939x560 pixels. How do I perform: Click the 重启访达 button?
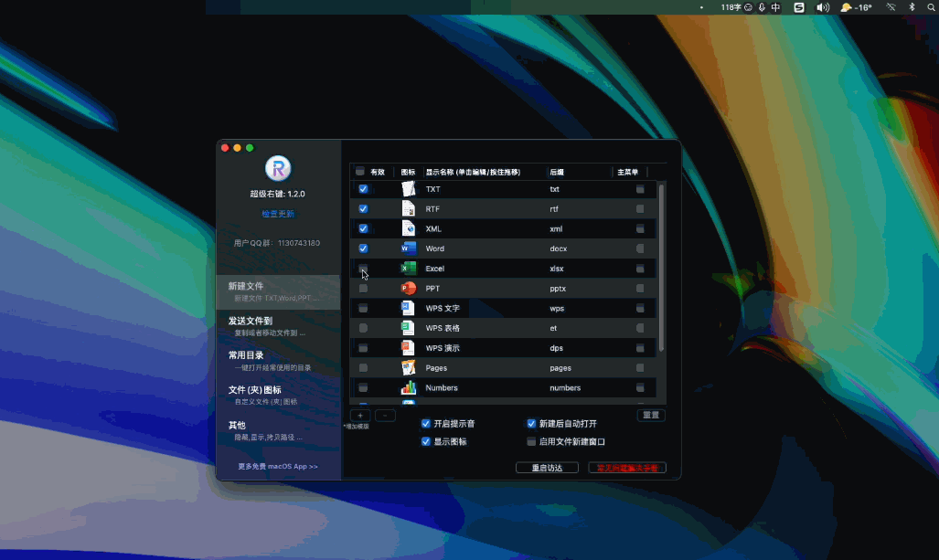pyautogui.click(x=547, y=468)
